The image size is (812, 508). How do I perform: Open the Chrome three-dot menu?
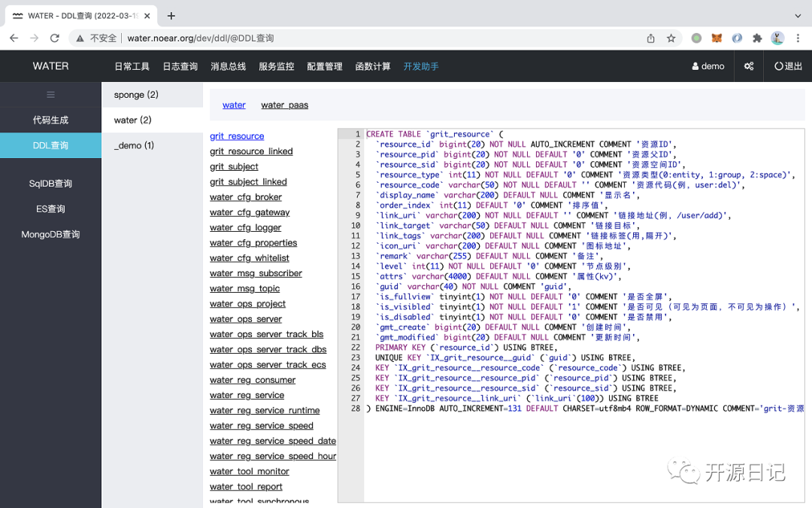[798, 38]
